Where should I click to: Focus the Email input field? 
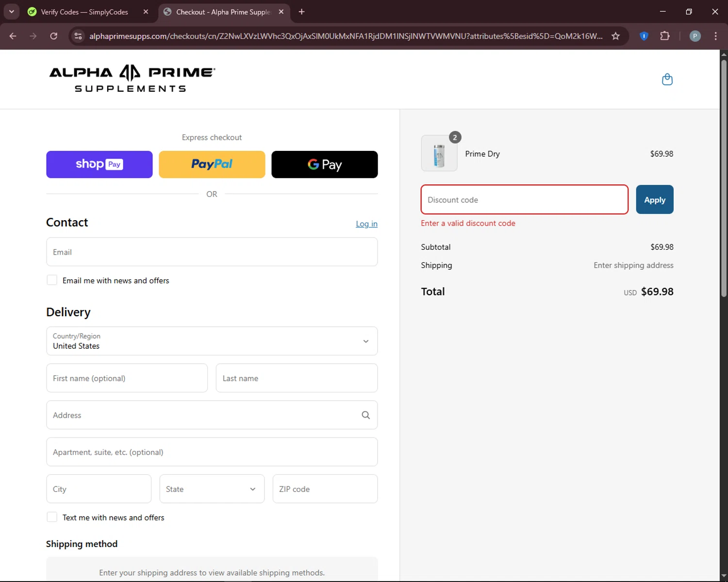212,252
